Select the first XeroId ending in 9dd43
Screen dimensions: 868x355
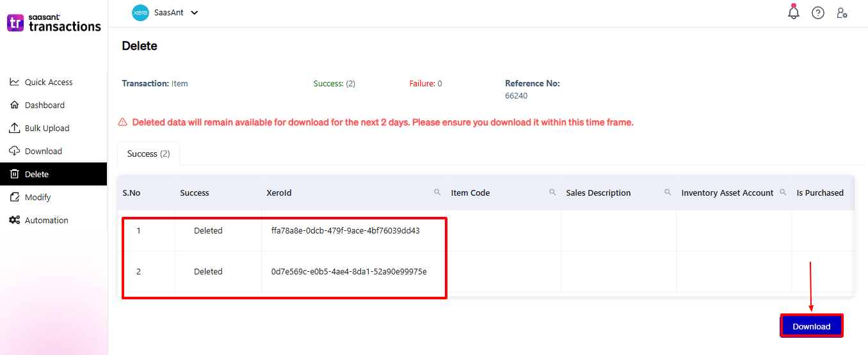pyautogui.click(x=346, y=230)
